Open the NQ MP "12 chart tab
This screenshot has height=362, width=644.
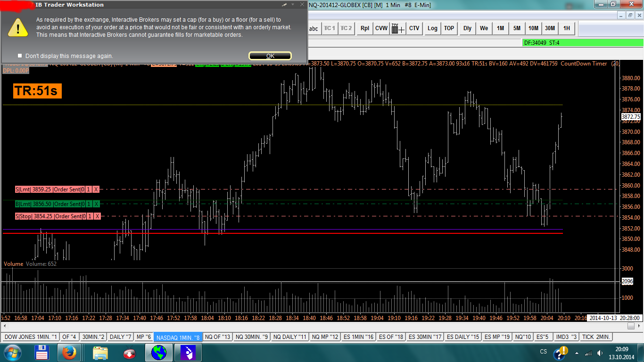point(325,337)
